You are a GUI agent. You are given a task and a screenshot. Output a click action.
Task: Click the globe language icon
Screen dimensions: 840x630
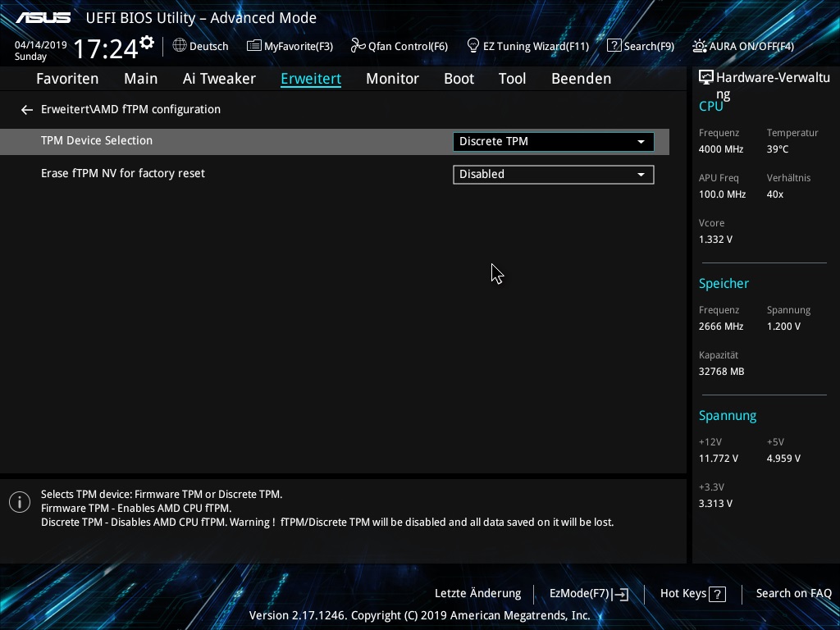[x=180, y=46]
